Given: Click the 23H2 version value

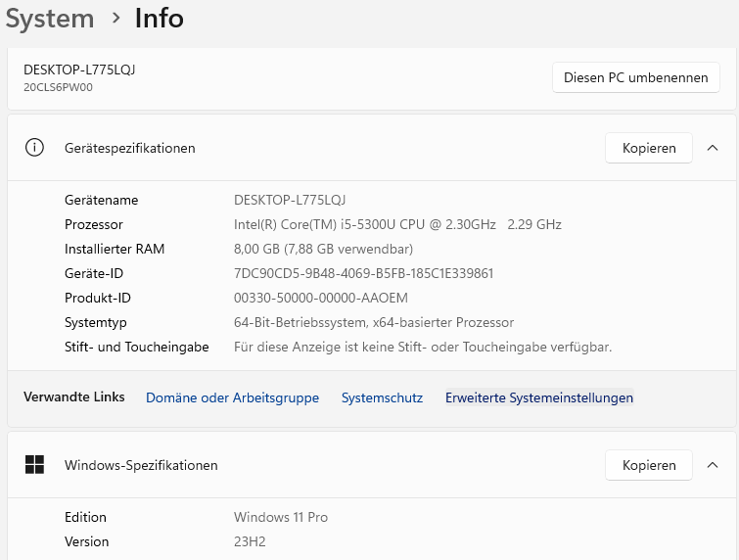Looking at the screenshot, I should [x=250, y=541].
